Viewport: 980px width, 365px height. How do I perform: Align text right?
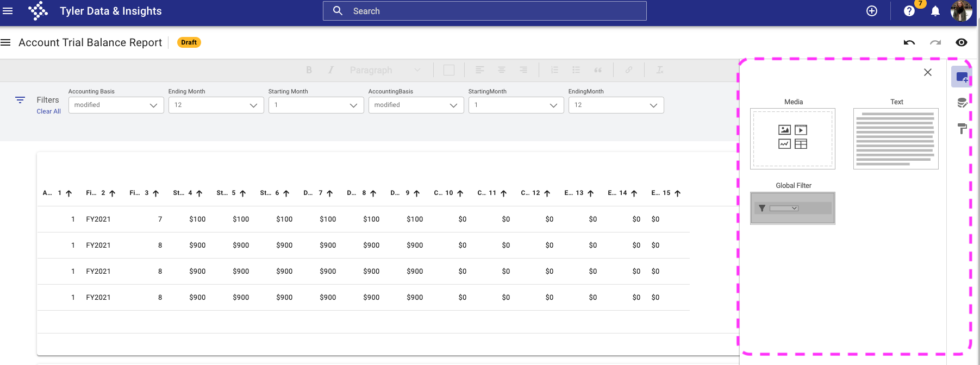(523, 70)
